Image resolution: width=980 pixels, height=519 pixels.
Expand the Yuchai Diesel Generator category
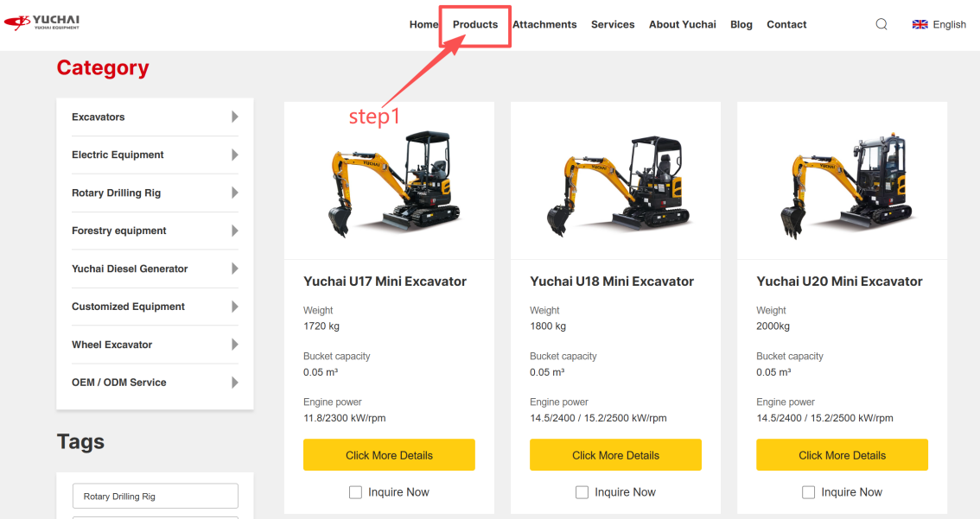234,269
